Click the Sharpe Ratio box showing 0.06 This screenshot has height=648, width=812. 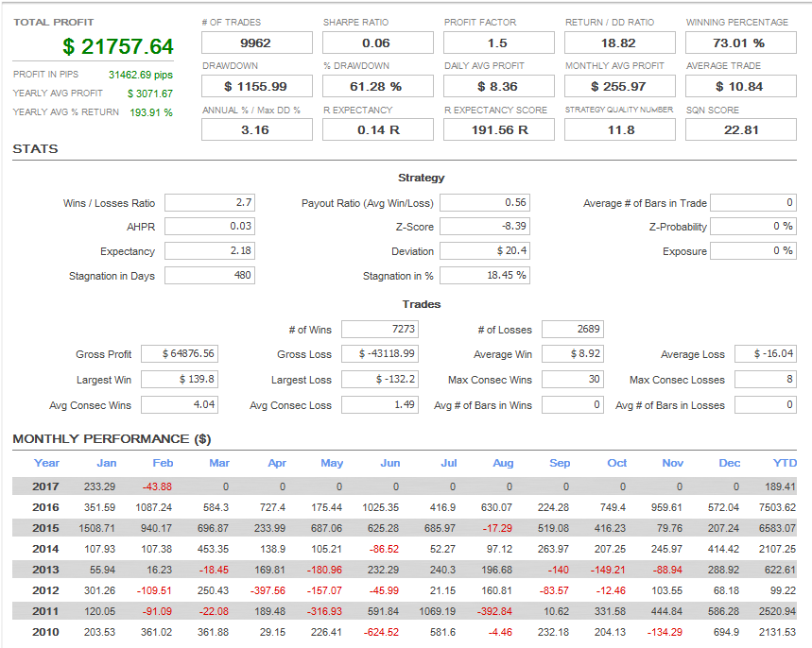[x=377, y=43]
